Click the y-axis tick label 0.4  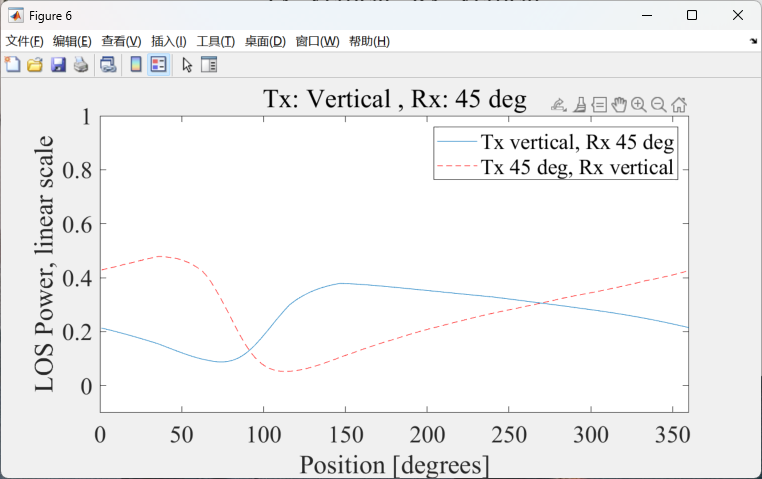77,278
